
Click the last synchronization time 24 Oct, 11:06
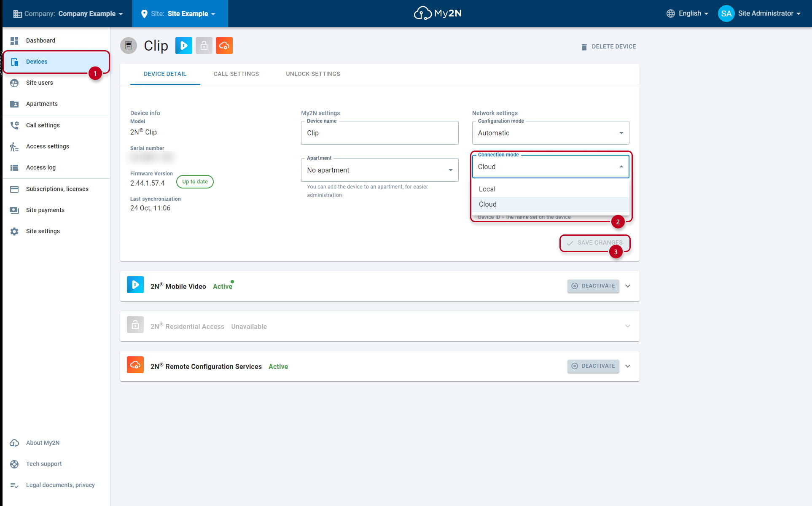pyautogui.click(x=151, y=208)
